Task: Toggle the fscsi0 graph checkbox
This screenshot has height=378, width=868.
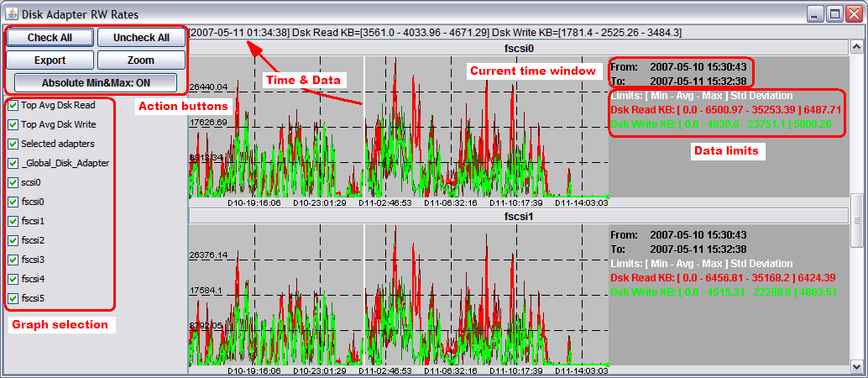Action: click(x=13, y=202)
